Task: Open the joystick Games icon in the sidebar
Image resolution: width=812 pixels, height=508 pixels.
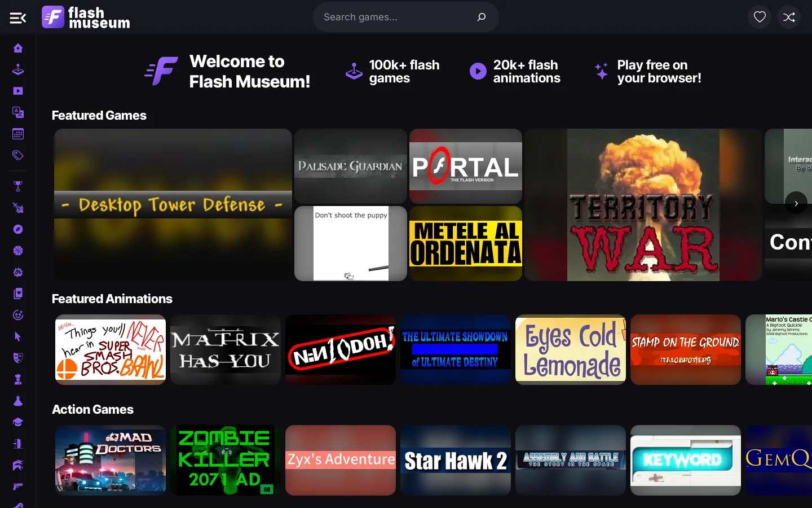Action: (18, 69)
